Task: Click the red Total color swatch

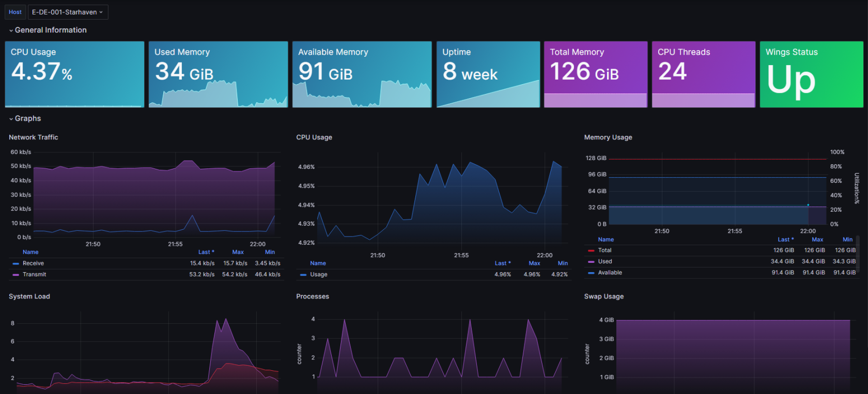Action: coord(591,250)
